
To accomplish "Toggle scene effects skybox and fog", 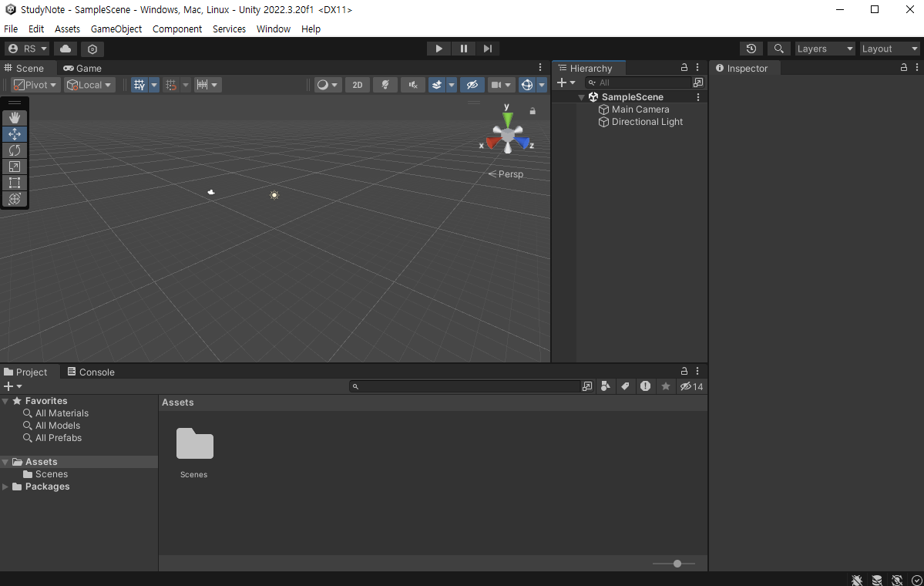I will coord(437,85).
